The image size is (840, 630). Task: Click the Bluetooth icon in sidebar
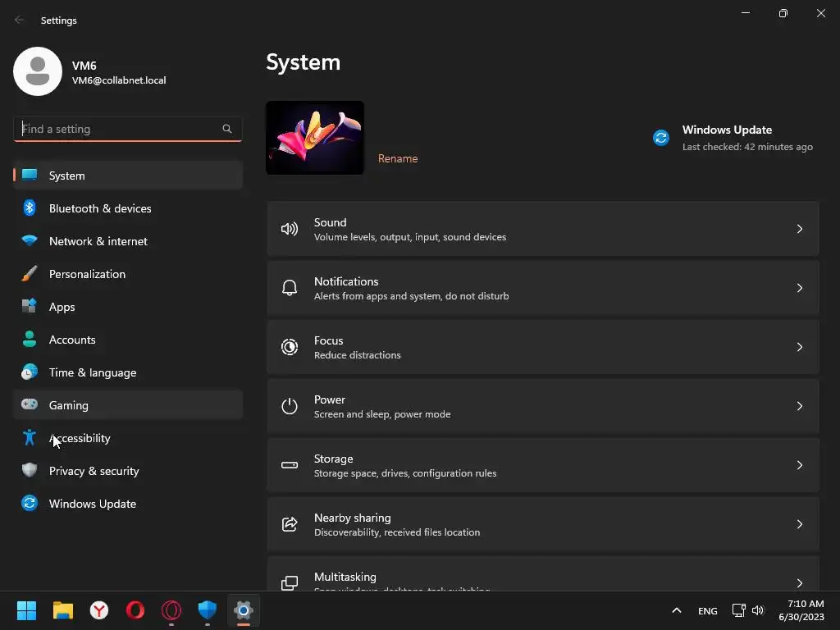tap(30, 208)
